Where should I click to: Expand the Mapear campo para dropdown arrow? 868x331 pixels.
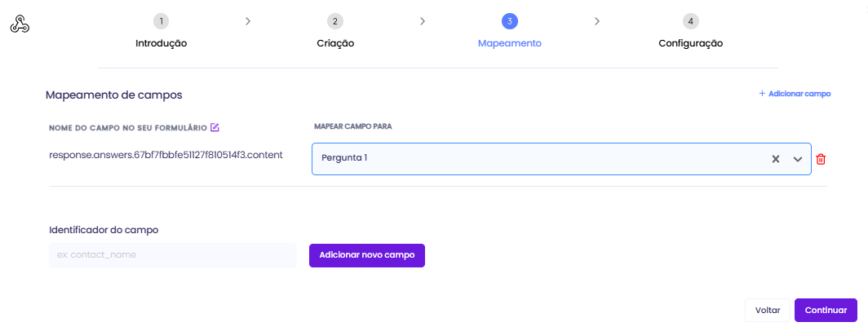(798, 159)
